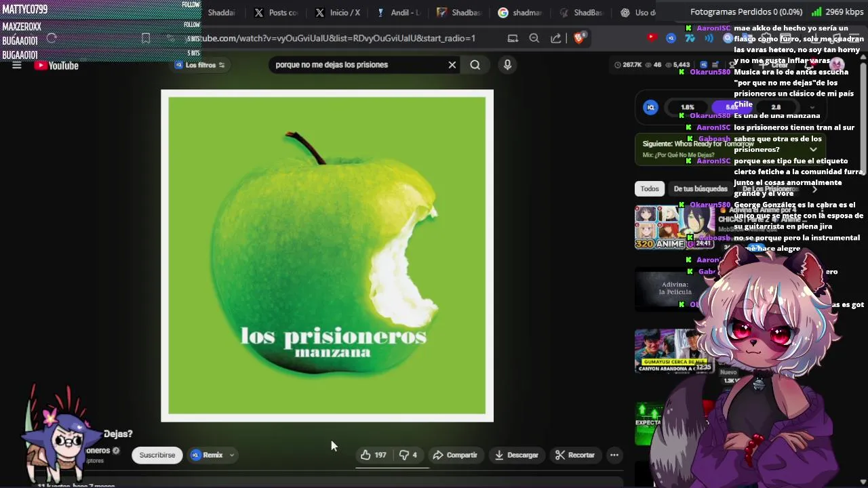The width and height of the screenshot is (868, 488).
Task: Switch to the Shaddai browser tab
Action: 221,12
